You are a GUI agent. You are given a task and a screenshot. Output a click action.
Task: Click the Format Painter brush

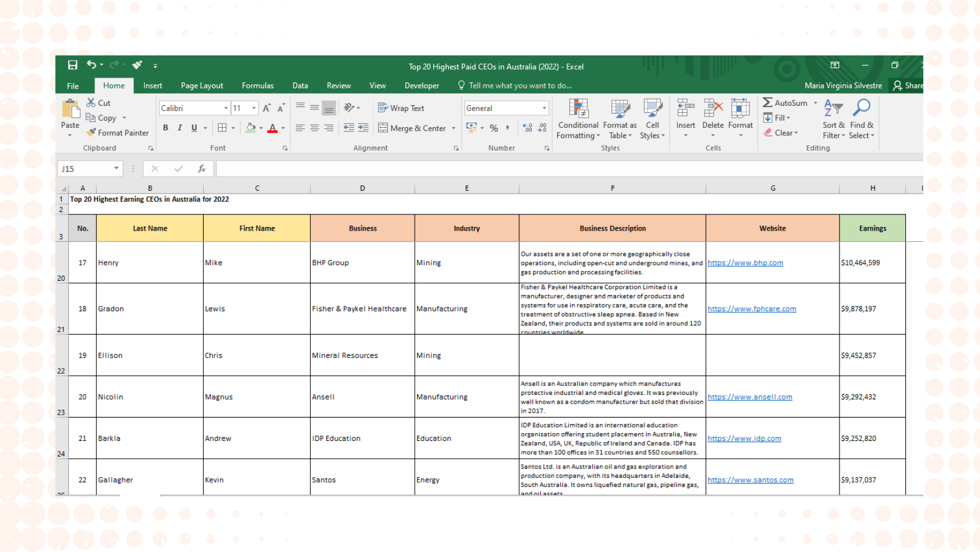pos(117,133)
